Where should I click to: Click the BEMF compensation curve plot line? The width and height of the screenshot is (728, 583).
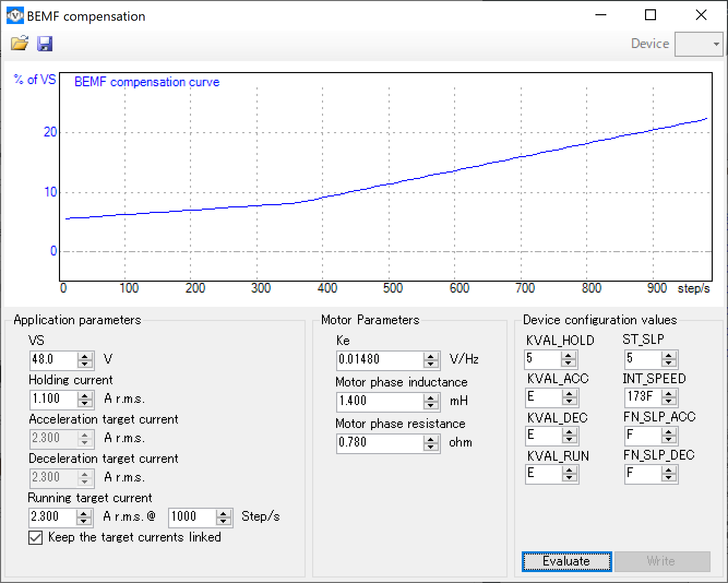pos(390,184)
